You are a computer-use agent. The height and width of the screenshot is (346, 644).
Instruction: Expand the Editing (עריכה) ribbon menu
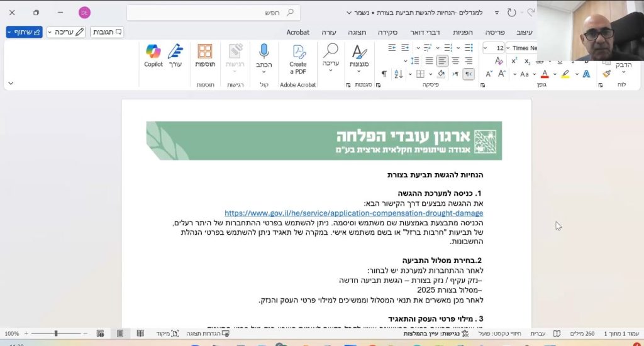tap(331, 55)
